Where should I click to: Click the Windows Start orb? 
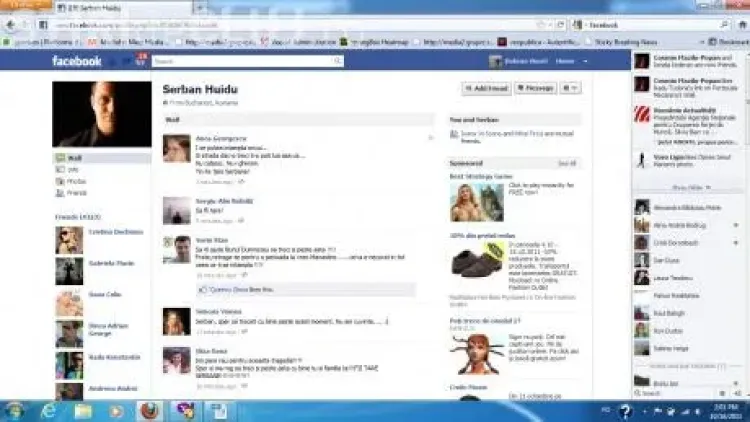click(x=15, y=410)
